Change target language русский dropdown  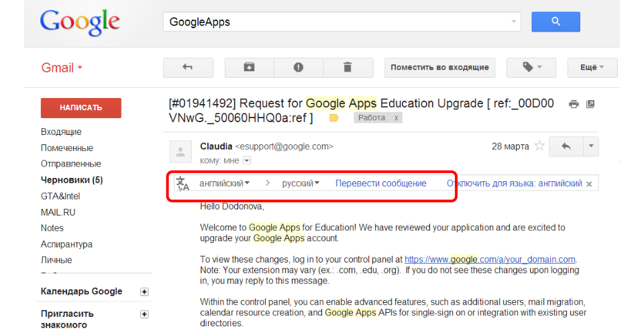pos(301,183)
